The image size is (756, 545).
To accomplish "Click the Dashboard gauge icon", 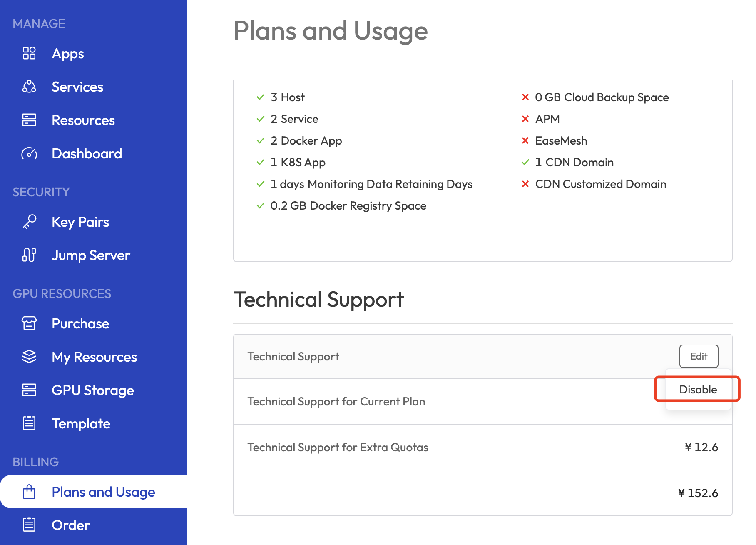I will 29,153.
